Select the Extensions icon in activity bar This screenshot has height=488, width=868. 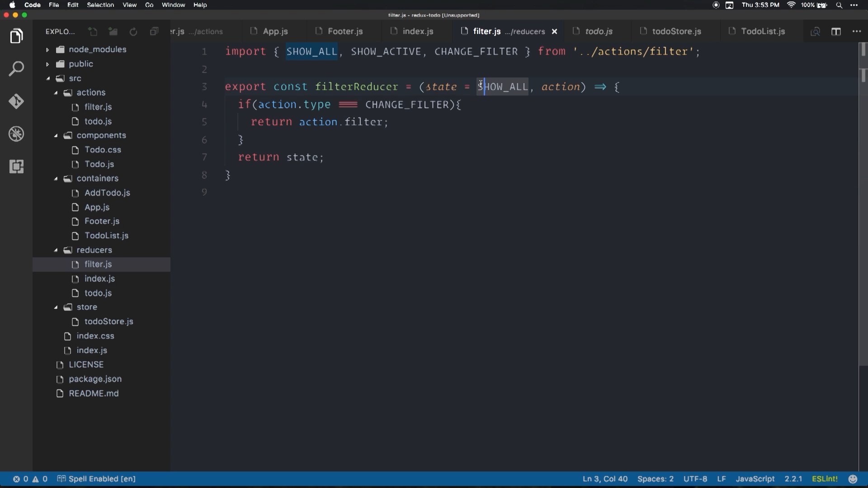pyautogui.click(x=16, y=166)
